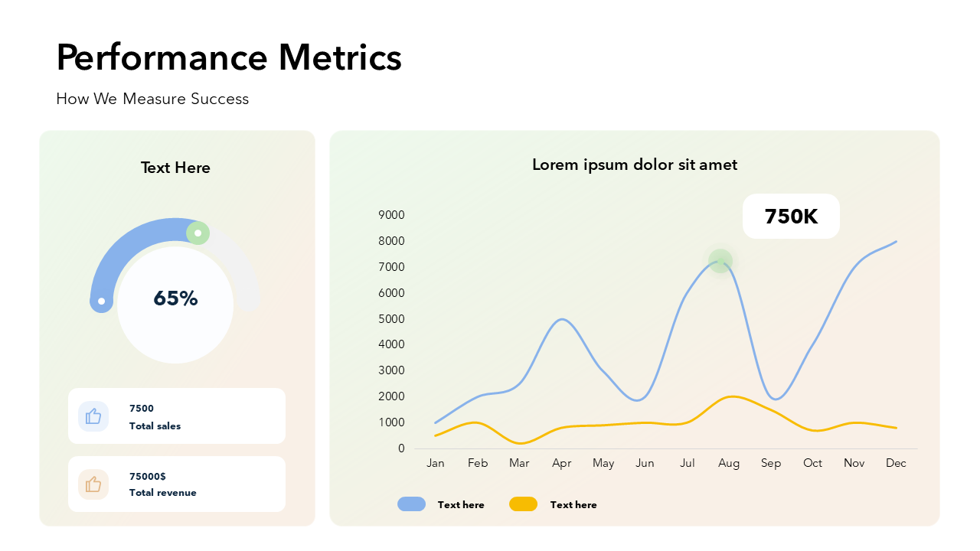Click the blue thumbs-up icon beside Total sales

(93, 416)
